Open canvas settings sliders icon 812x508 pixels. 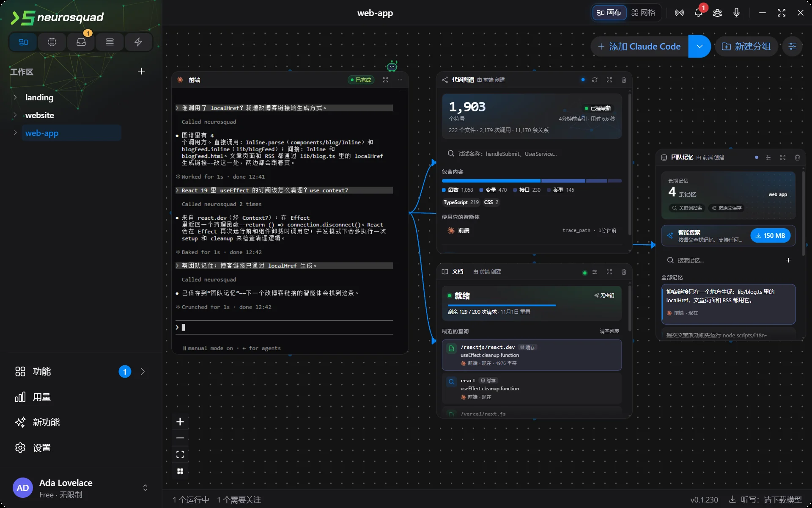click(792, 47)
